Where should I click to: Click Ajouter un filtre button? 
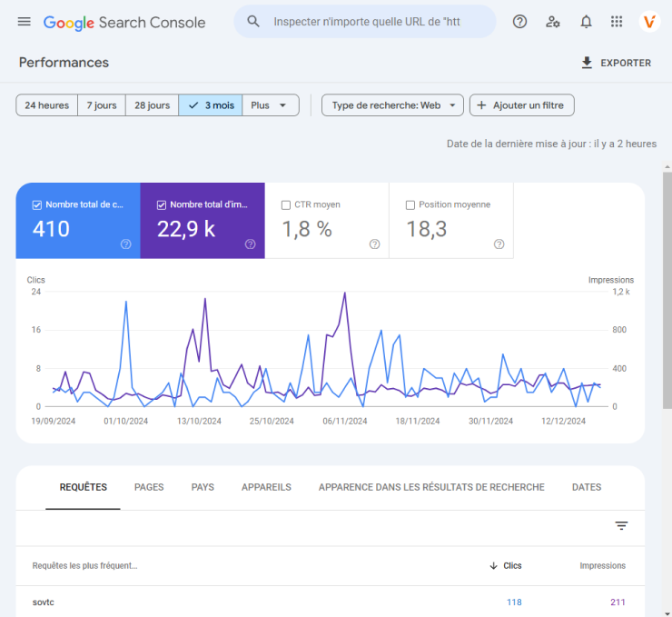pos(522,105)
